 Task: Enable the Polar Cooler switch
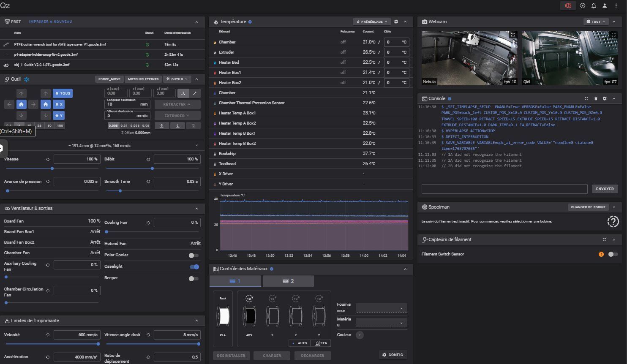194,255
